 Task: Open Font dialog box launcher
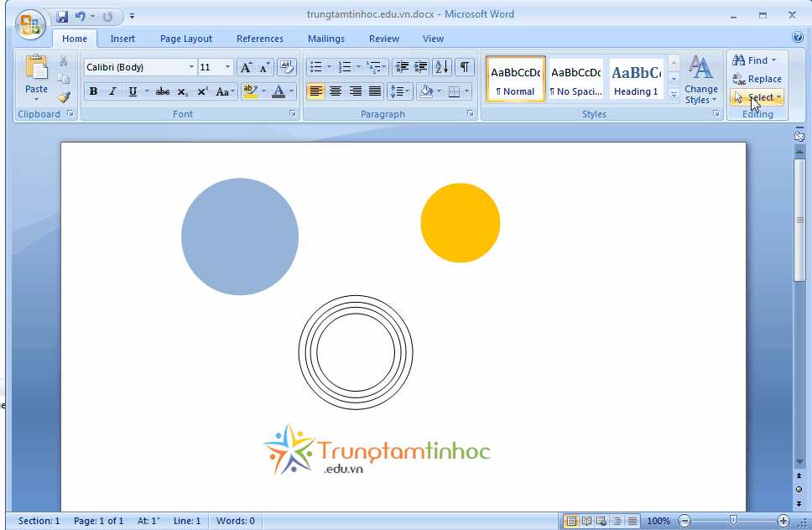point(293,113)
